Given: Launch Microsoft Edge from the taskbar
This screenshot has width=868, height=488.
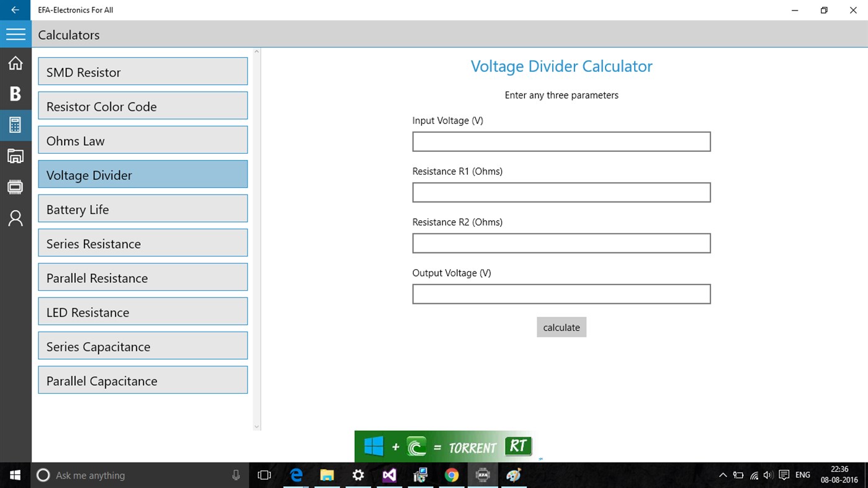Looking at the screenshot, I should pos(296,475).
